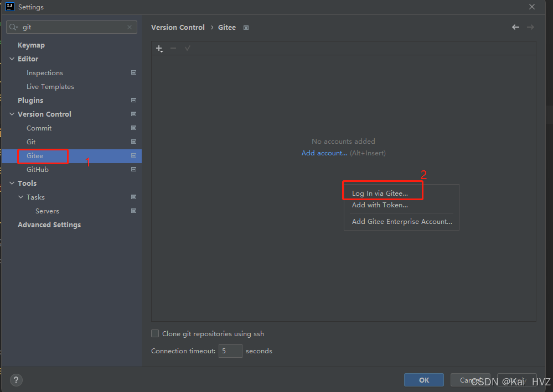Go forward using right arrow icon
553x392 pixels.
coord(530,27)
